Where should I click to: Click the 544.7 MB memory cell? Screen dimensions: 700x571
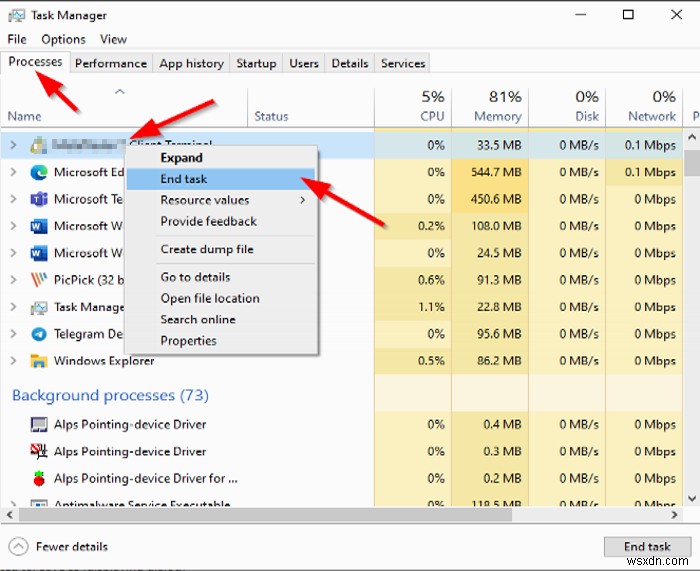(x=490, y=172)
